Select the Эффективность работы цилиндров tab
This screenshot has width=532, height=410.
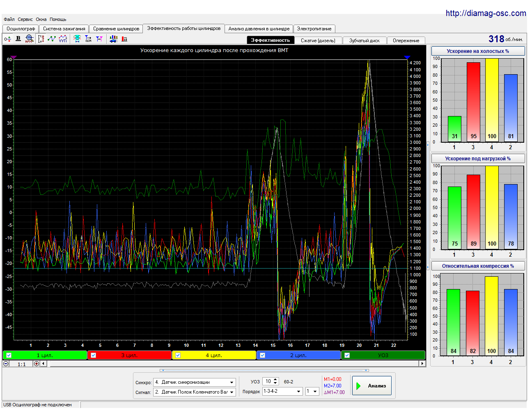[184, 28]
